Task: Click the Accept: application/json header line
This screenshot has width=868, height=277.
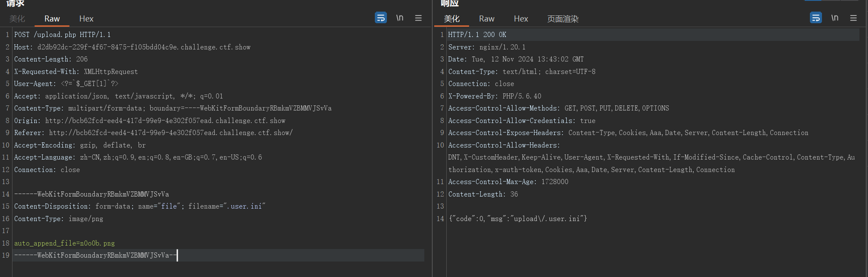Action: tap(118, 96)
